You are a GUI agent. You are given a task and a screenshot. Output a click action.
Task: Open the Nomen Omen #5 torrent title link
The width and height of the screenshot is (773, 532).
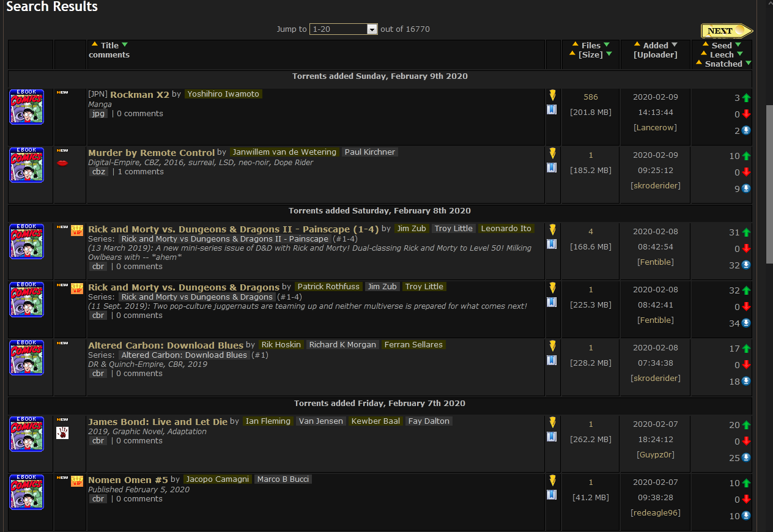click(x=128, y=480)
